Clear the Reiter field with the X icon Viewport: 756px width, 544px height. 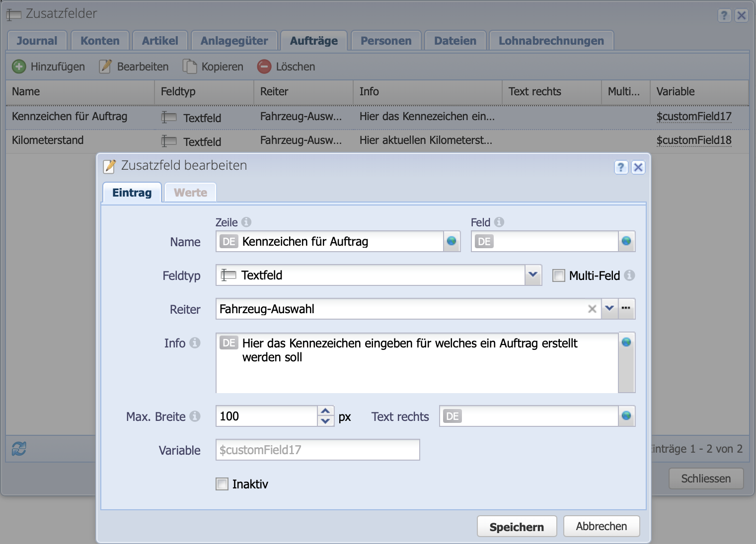click(592, 309)
